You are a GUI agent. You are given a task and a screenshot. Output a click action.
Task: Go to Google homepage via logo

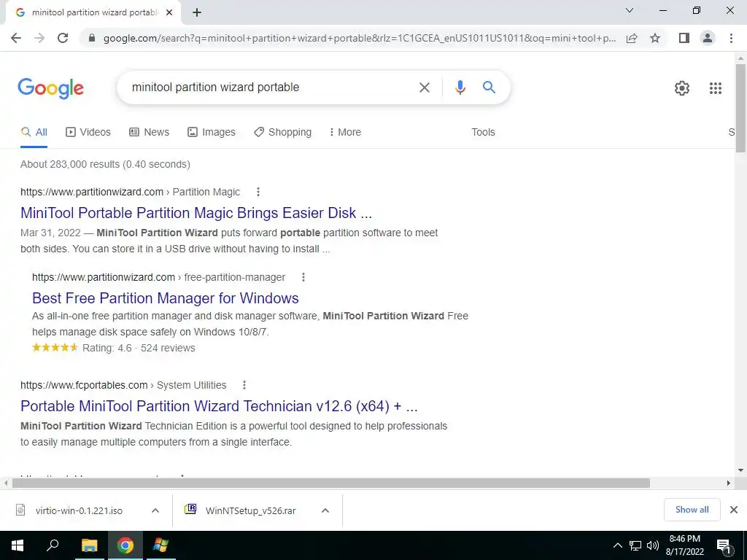coord(50,88)
